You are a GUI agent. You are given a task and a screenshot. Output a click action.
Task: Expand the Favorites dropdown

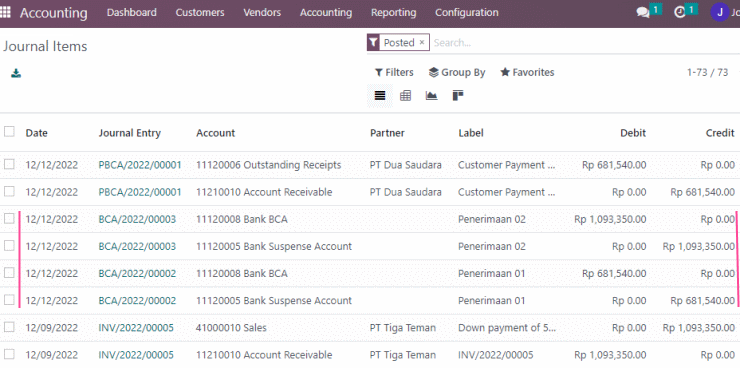pos(527,72)
